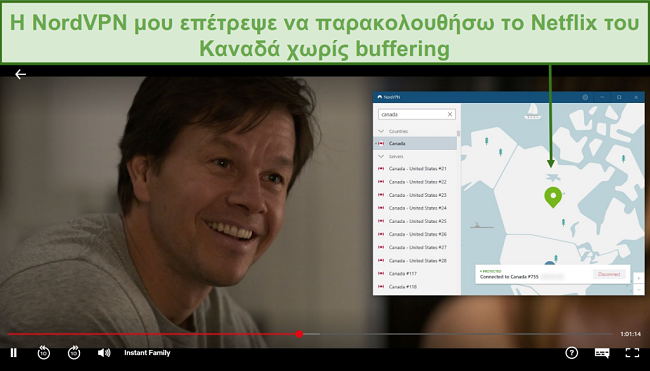The width and height of the screenshot is (650, 371).
Task: Collapse the Servers section chevron
Action: [x=381, y=157]
